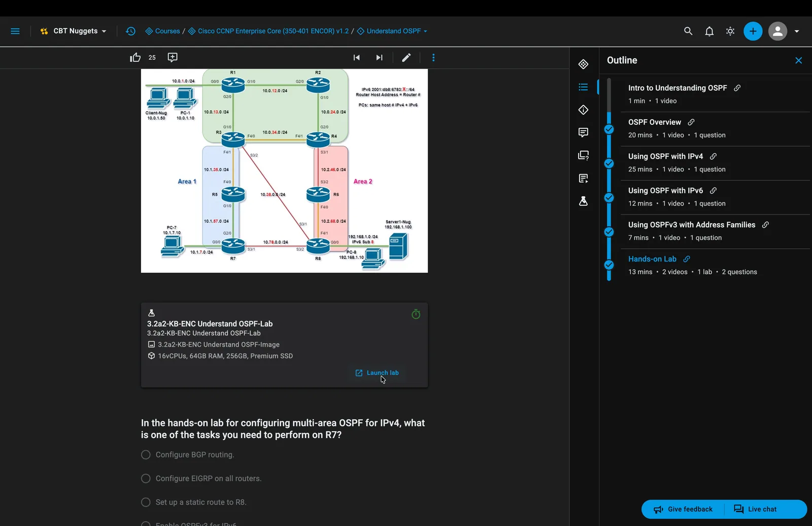Click the top diamond skill icon in sidebar
This screenshot has height=526, width=812.
584,64
